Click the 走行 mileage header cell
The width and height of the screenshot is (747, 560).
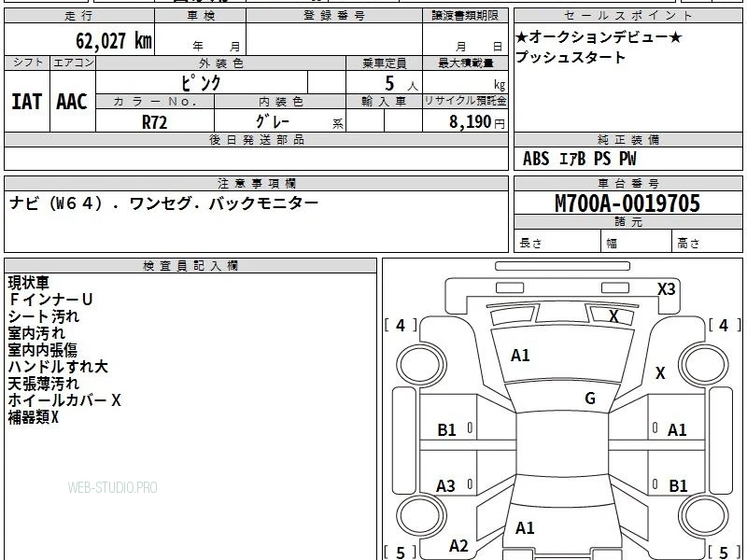point(79,16)
